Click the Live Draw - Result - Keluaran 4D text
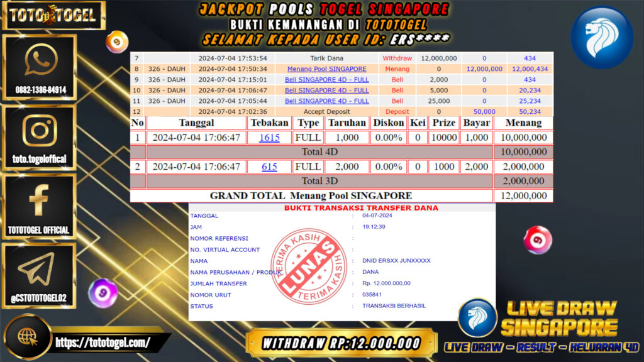This screenshot has height=362, width=644. 541,347
